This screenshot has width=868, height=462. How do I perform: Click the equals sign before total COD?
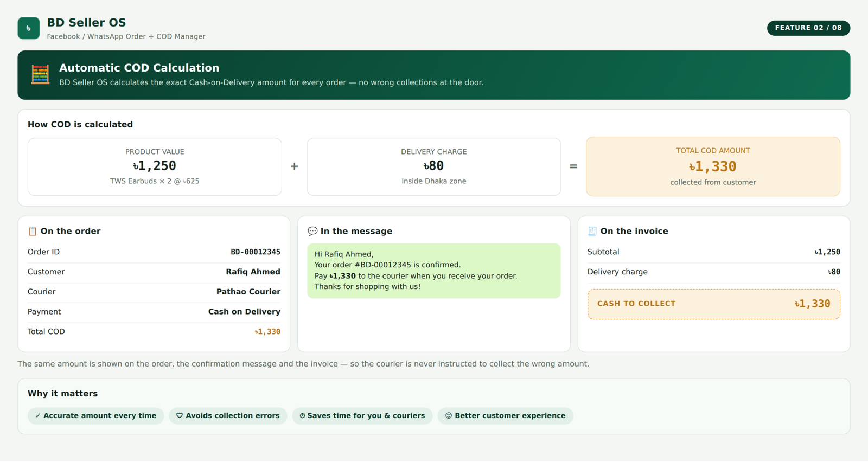[x=573, y=166]
